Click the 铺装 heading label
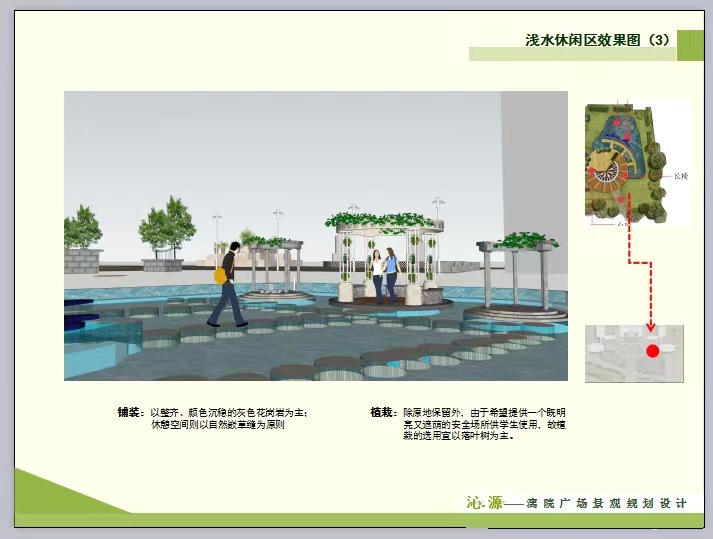 click(130, 412)
